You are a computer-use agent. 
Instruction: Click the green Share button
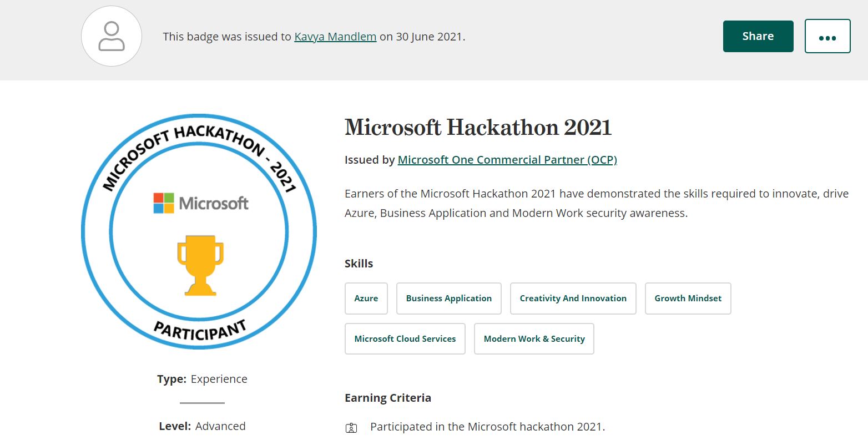click(x=758, y=36)
